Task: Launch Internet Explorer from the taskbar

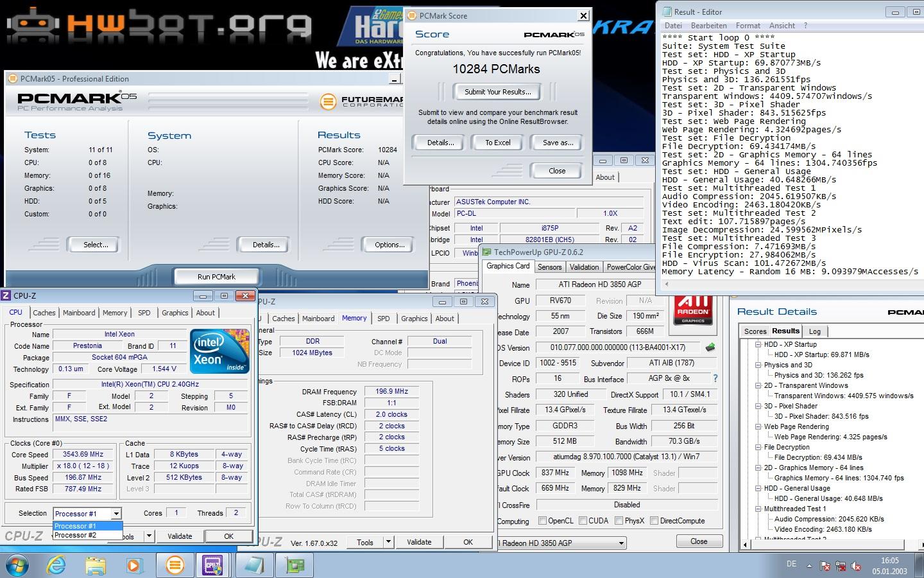Action: click(56, 566)
